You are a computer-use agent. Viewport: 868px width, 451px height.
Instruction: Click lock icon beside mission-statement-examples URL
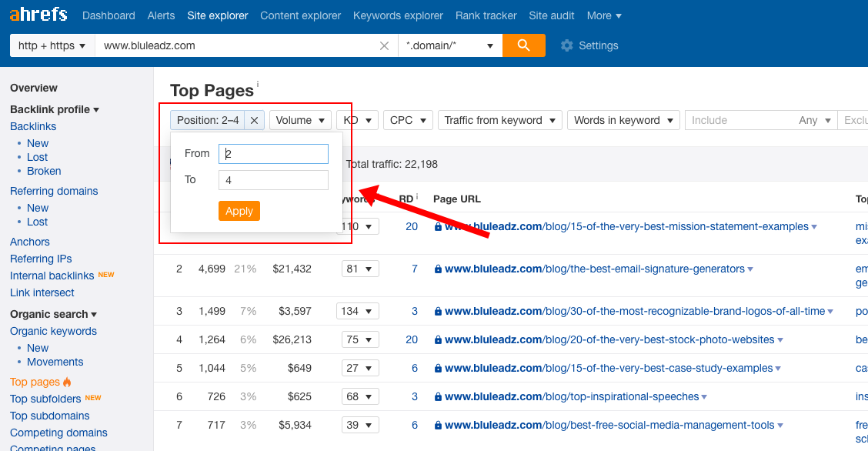[438, 227]
